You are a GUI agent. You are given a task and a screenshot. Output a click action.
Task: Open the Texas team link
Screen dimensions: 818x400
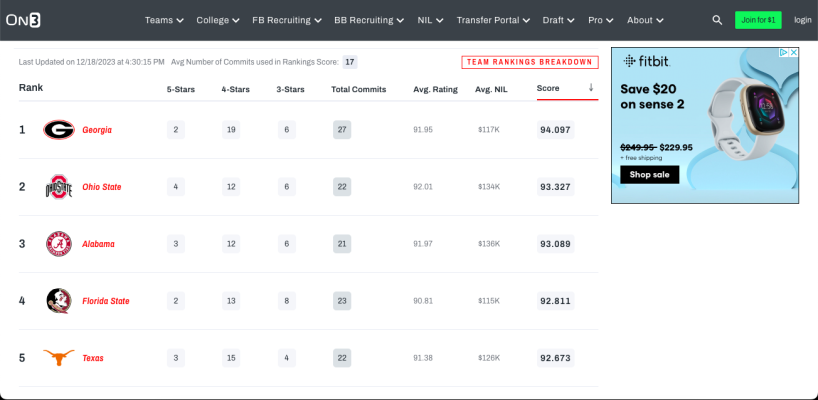[93, 358]
